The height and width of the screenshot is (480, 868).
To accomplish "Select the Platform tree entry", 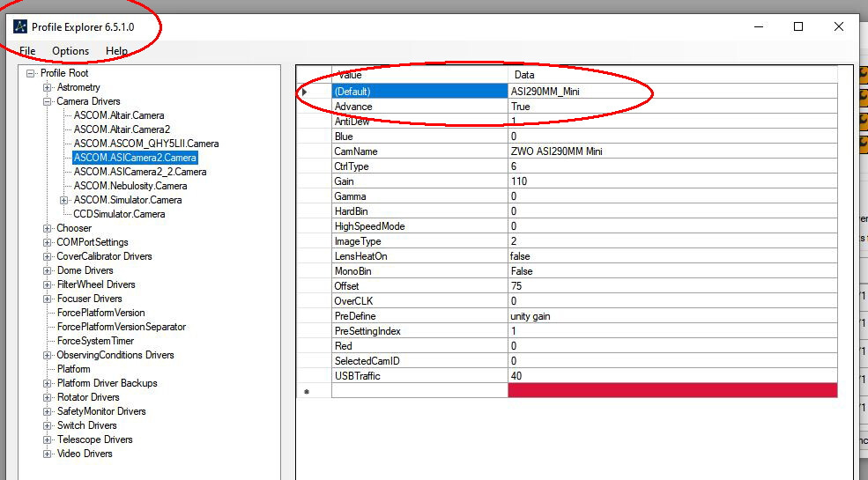I will click(x=74, y=369).
